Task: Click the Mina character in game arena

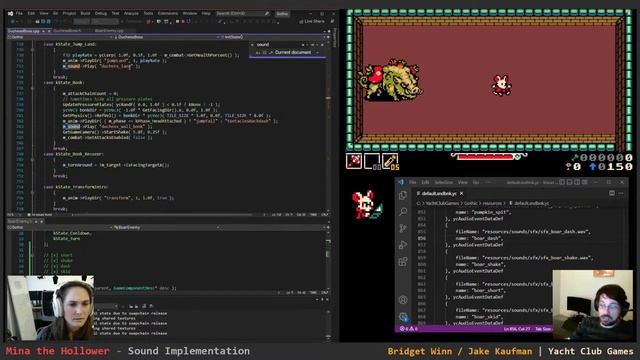Action: [x=501, y=85]
